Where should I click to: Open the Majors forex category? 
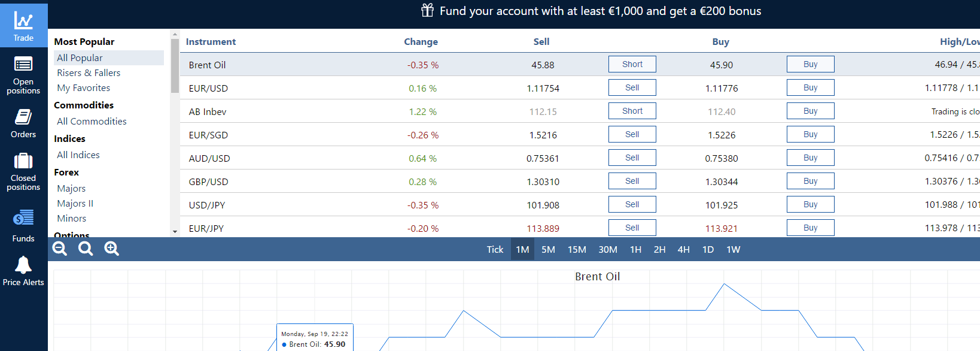point(71,188)
